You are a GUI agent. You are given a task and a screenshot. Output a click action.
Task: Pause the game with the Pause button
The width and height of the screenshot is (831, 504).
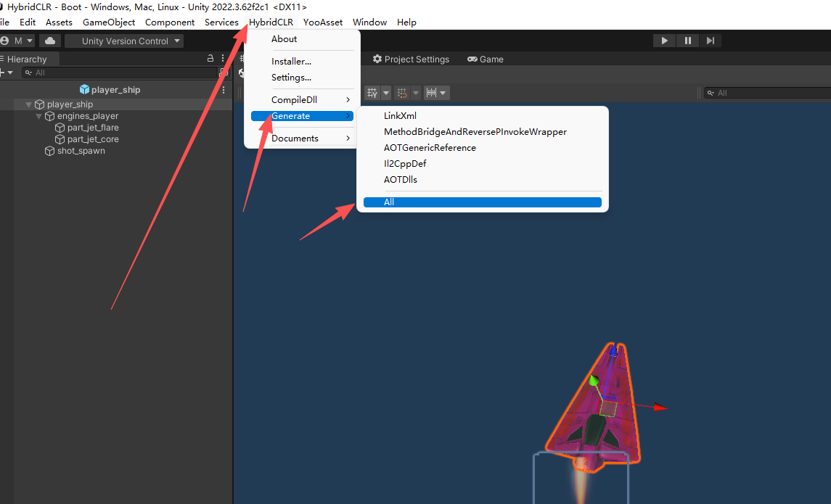[x=687, y=41]
